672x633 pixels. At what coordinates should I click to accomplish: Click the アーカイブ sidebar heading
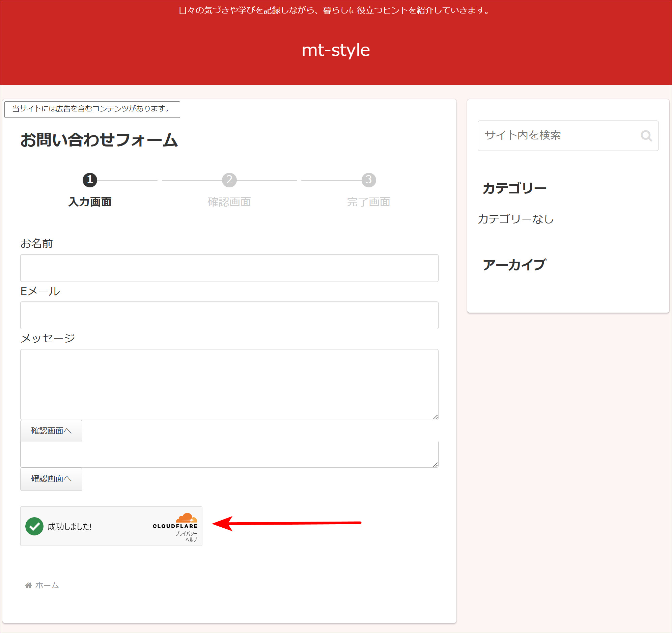(514, 265)
